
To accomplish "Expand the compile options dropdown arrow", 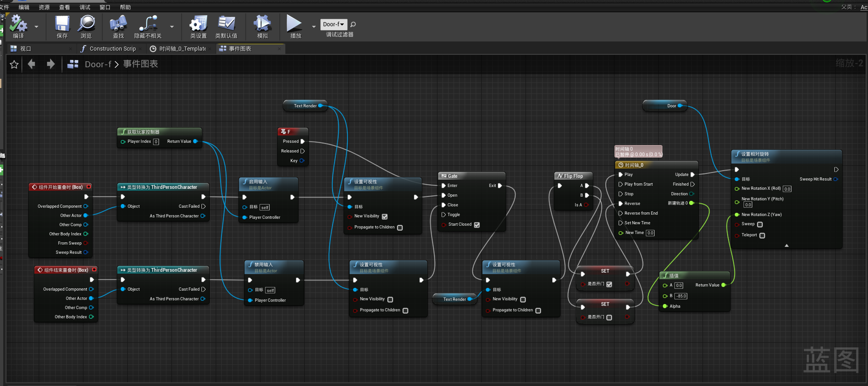I will [36, 27].
